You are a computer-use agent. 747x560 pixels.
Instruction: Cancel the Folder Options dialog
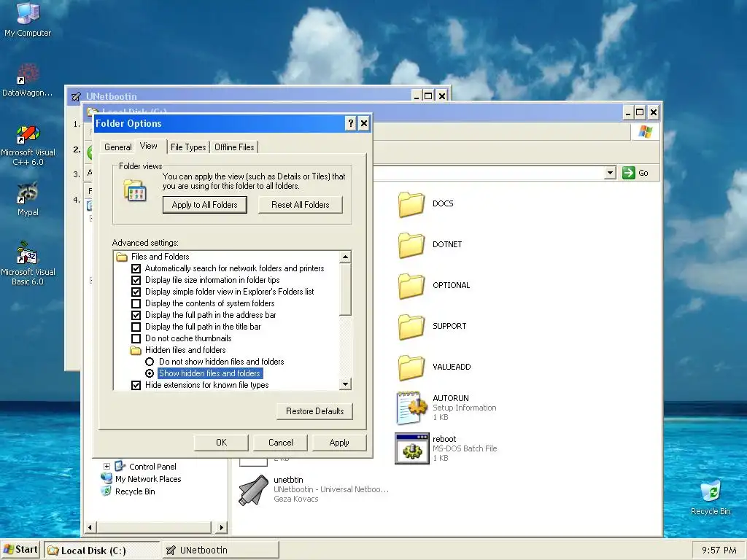280,443
